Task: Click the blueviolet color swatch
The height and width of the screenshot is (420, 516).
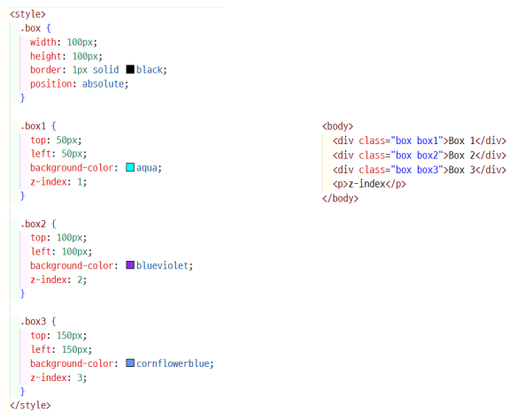Action: point(130,265)
